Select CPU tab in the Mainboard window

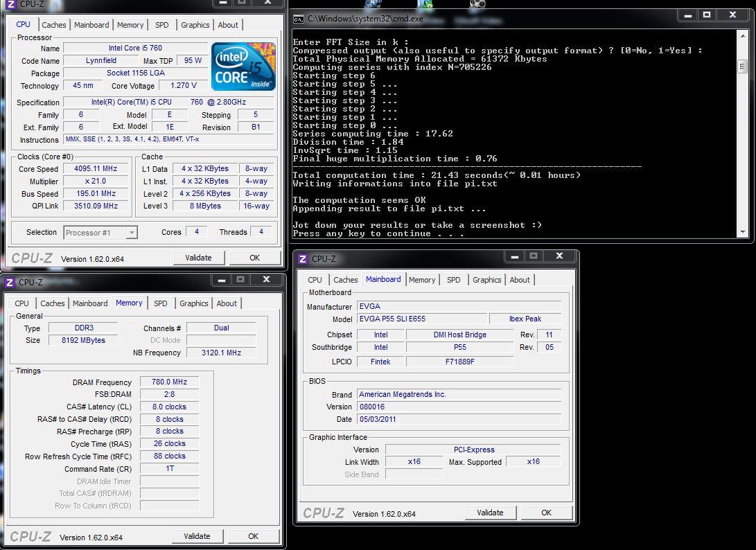click(x=315, y=280)
